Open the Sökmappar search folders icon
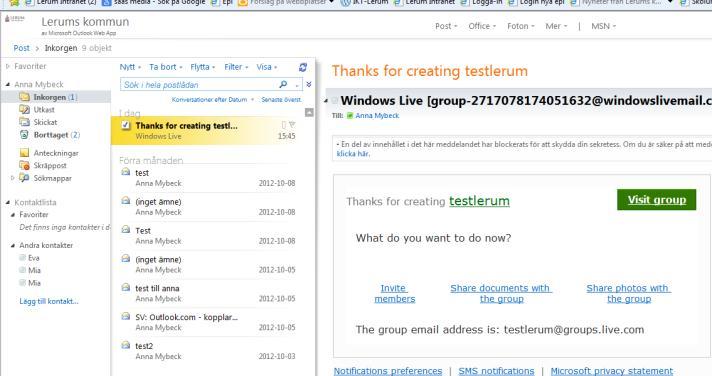The width and height of the screenshot is (712, 376). 25,178
